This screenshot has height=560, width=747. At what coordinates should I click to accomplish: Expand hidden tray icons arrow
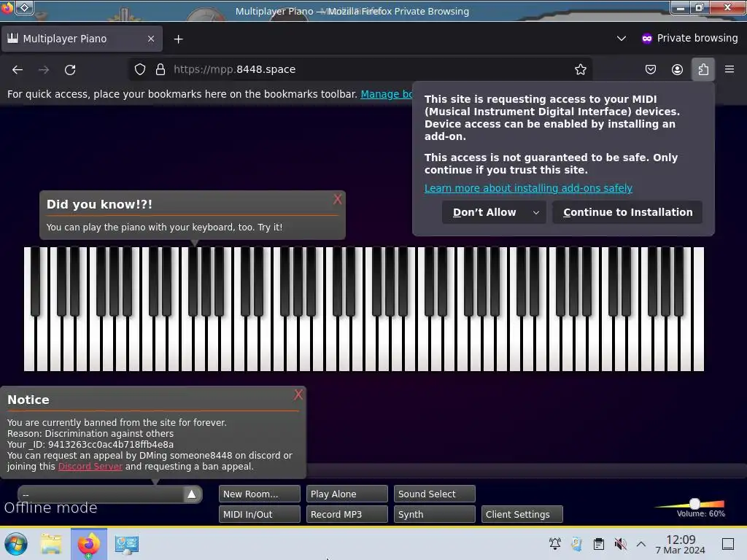click(x=641, y=544)
